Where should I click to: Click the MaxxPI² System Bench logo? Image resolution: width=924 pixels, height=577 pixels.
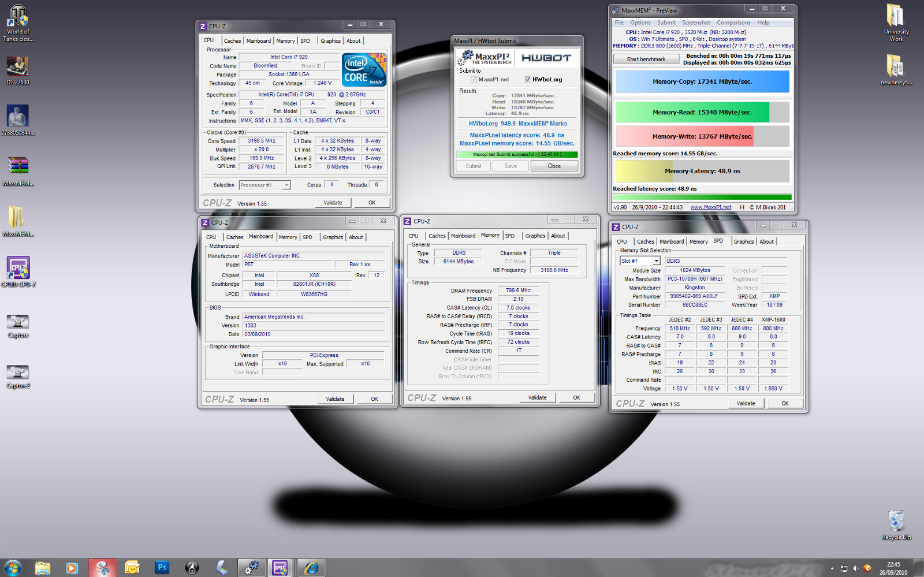coord(485,58)
